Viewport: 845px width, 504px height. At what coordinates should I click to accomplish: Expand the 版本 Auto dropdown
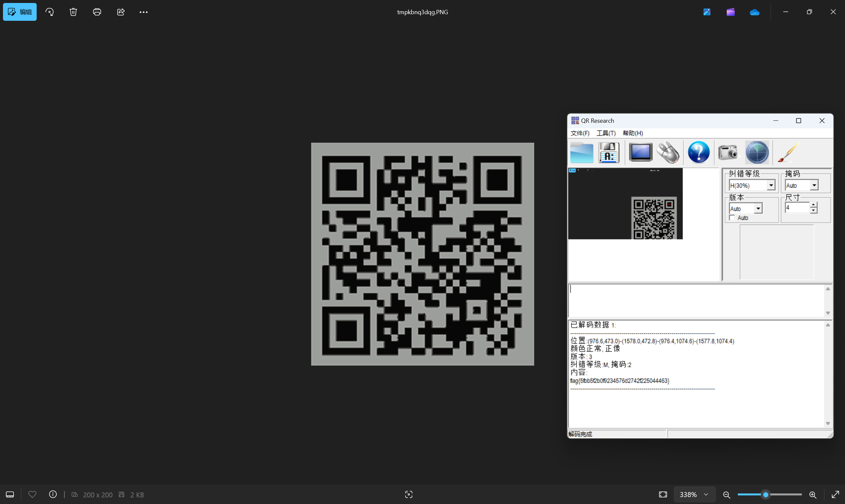pos(758,208)
